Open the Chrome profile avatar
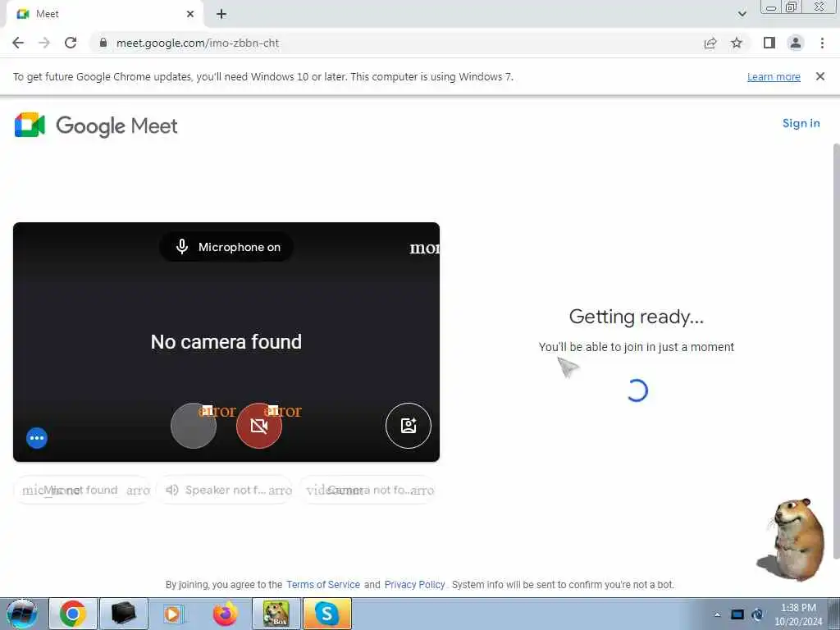 pos(796,43)
